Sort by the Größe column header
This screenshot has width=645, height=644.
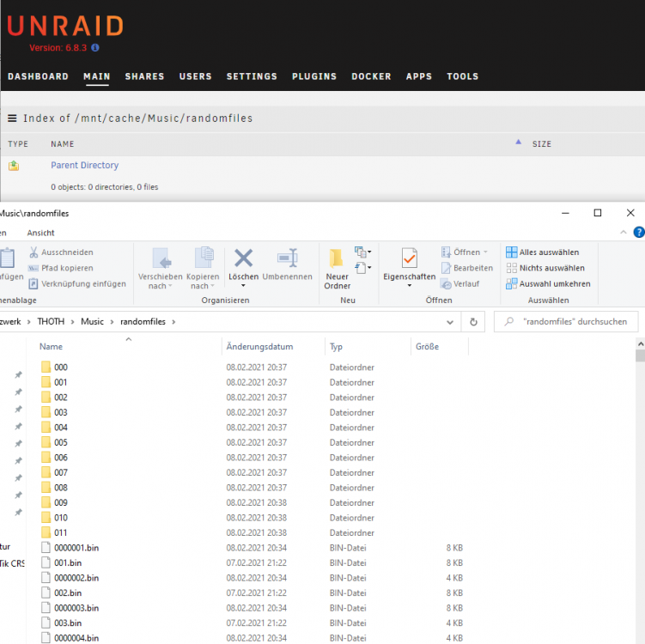coord(427,347)
